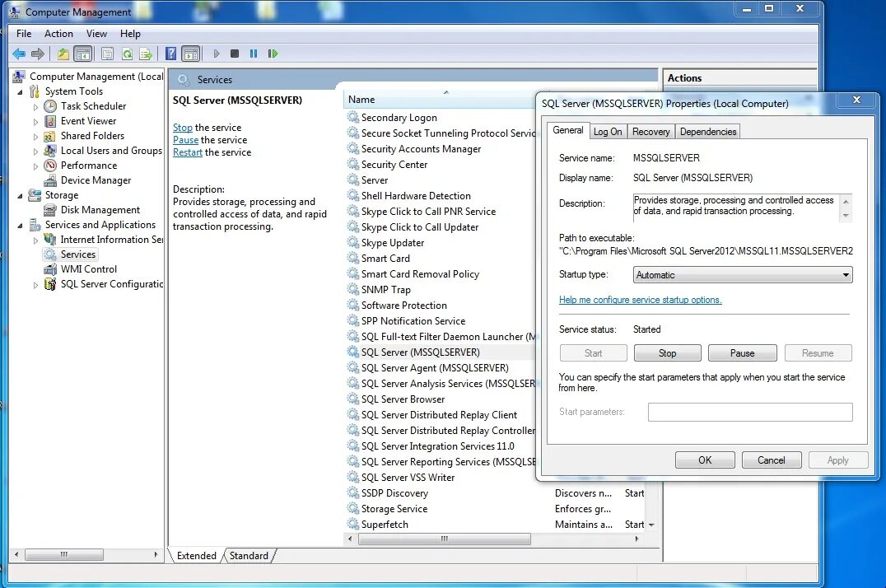
Task: Click the Refresh toolbar icon
Action: pyautogui.click(x=127, y=54)
